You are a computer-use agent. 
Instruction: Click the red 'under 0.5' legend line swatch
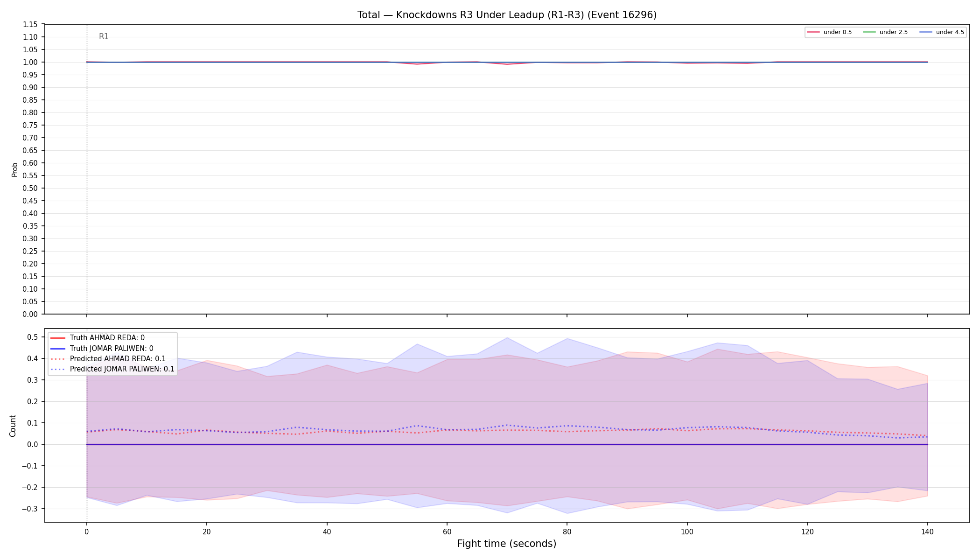click(813, 32)
